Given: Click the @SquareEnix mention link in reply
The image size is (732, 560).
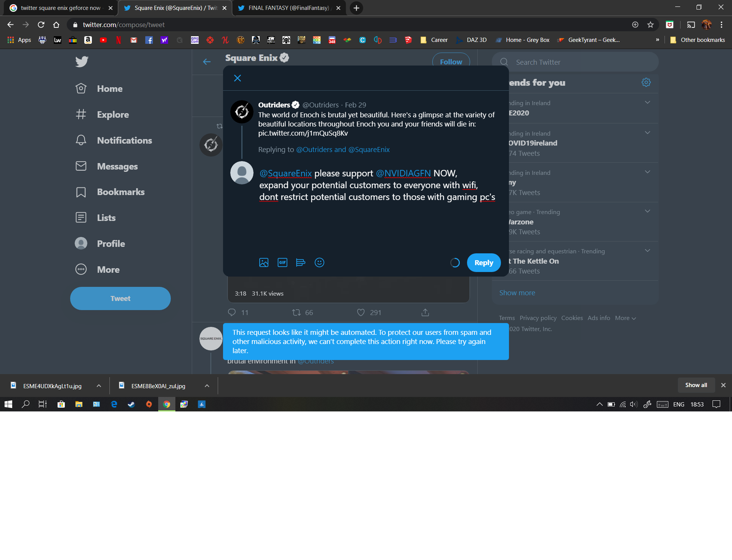Looking at the screenshot, I should (286, 173).
